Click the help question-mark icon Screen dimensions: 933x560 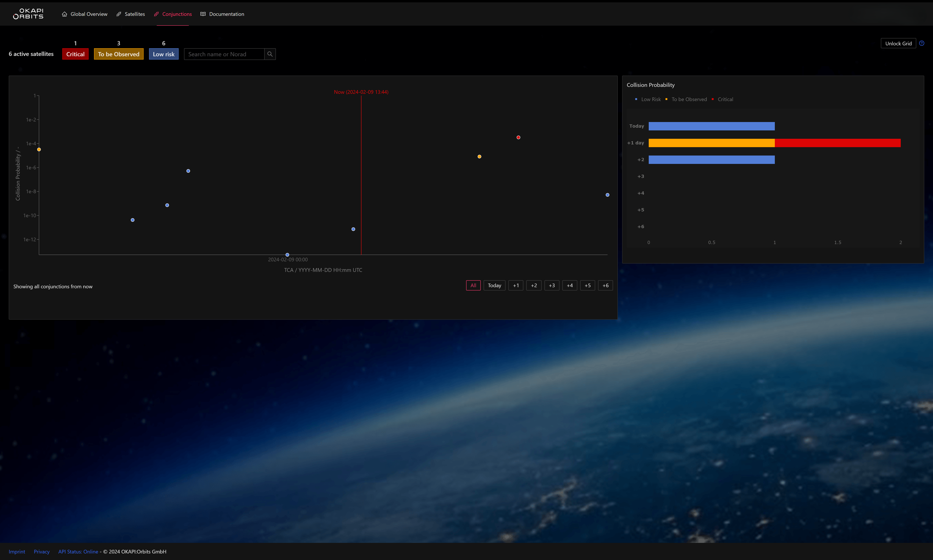click(x=922, y=43)
